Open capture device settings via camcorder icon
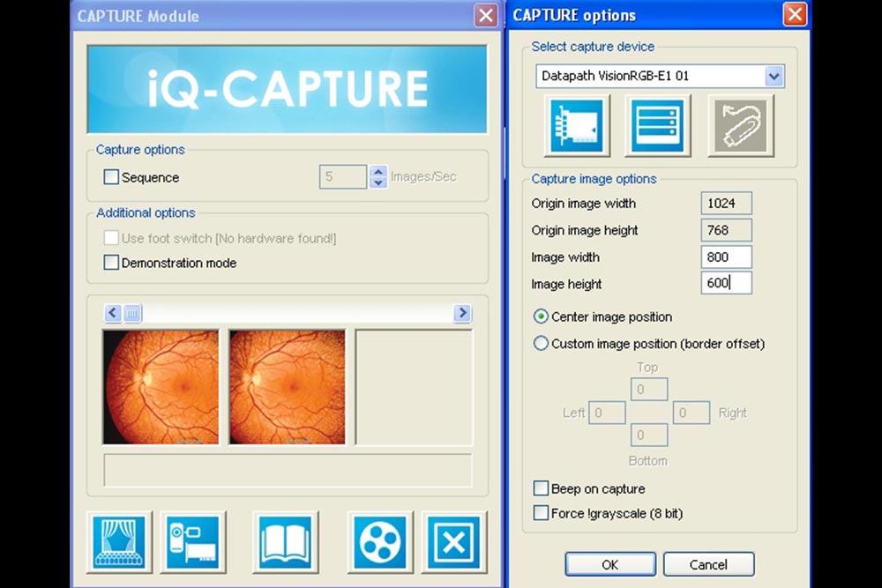The height and width of the screenshot is (588, 882). (193, 542)
